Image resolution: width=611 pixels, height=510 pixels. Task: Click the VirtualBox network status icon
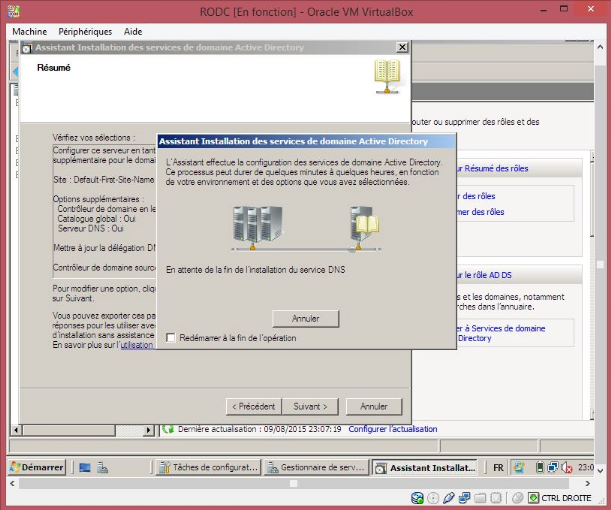click(465, 497)
